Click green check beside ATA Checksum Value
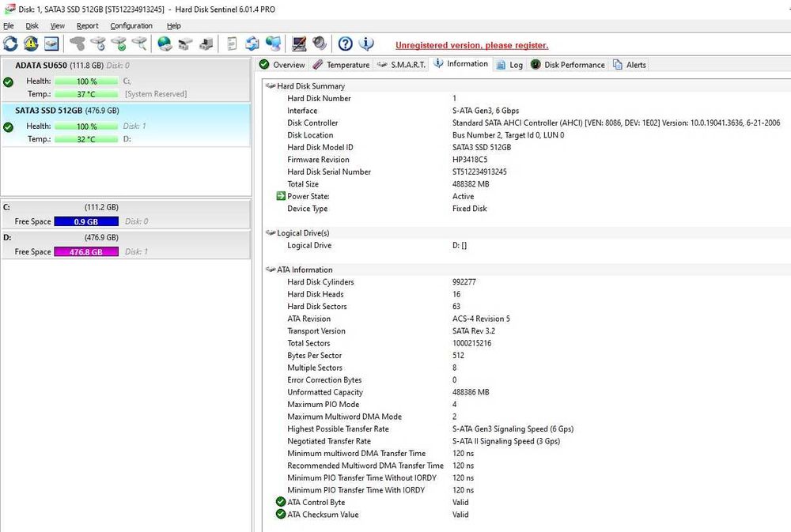 point(281,514)
